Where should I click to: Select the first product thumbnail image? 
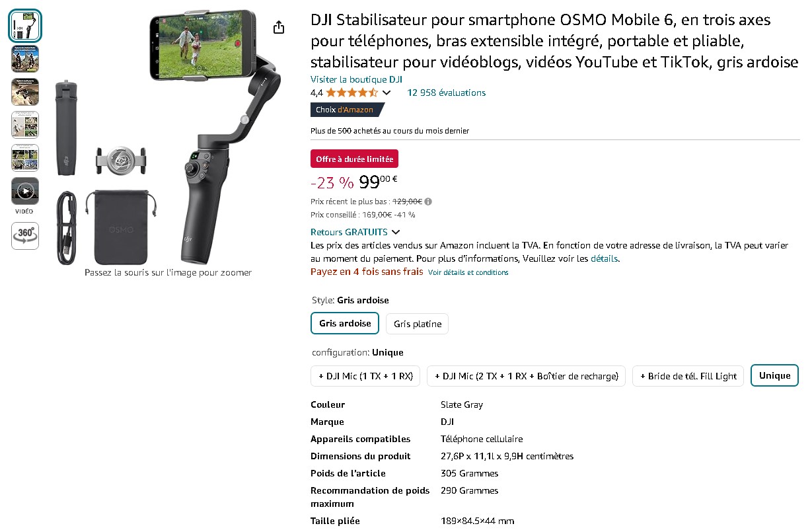point(25,26)
